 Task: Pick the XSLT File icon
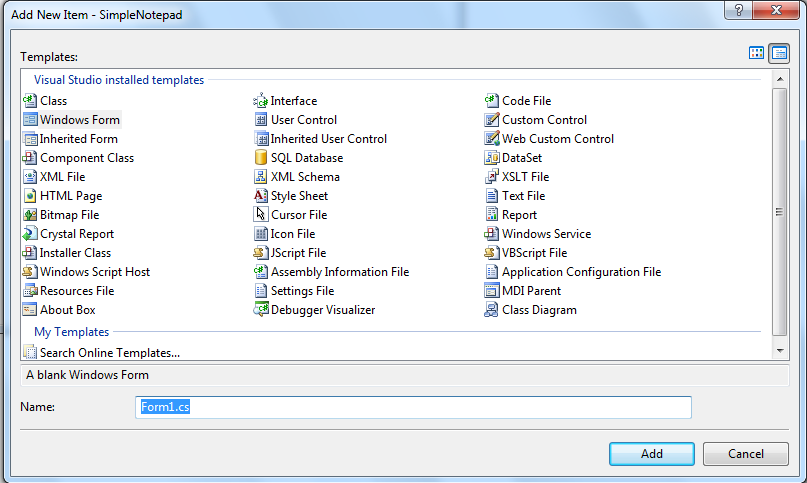point(492,177)
